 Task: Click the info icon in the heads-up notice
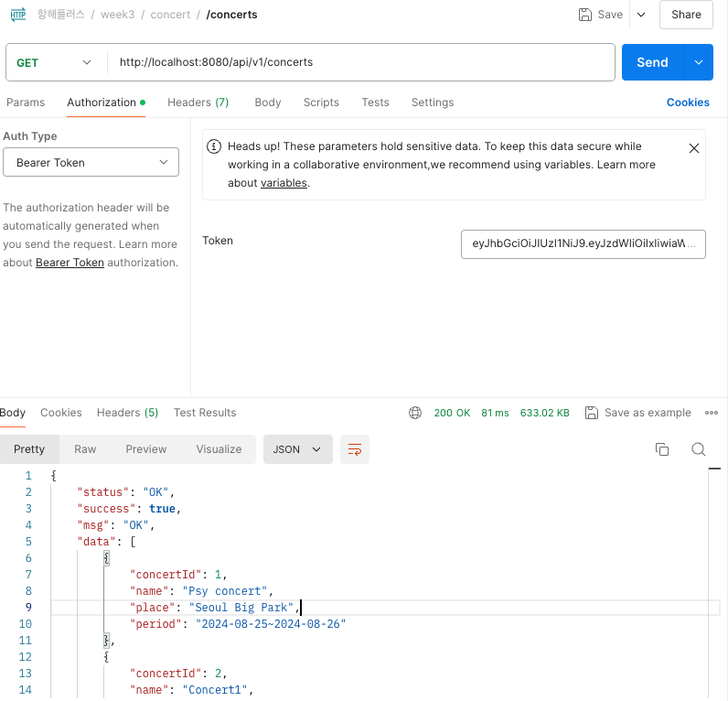tap(214, 146)
